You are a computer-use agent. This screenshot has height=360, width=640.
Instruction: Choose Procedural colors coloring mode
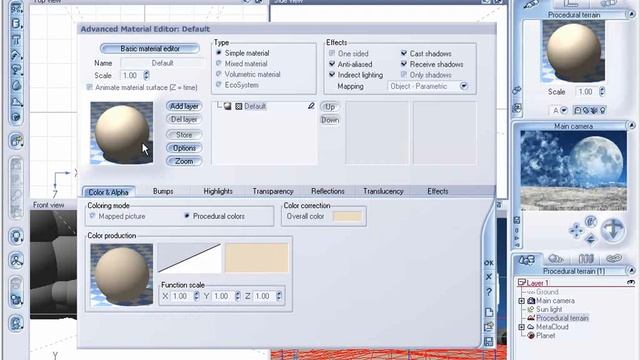187,216
